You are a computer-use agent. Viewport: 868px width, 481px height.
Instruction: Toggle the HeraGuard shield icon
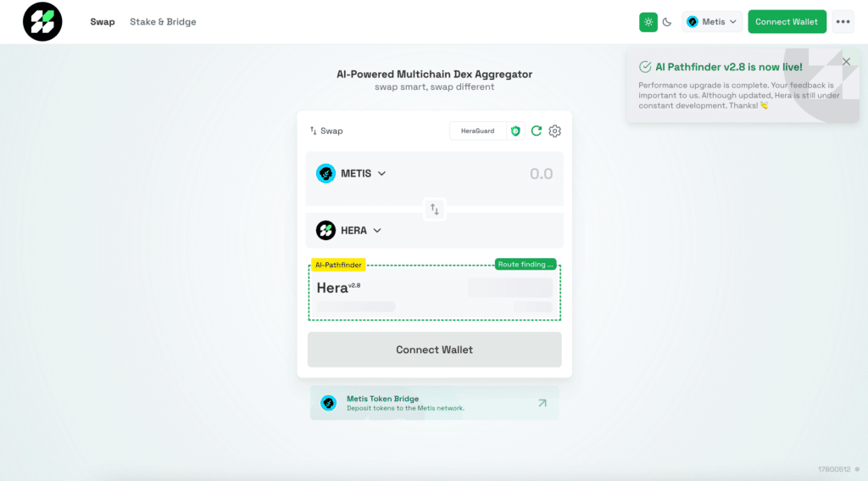point(515,131)
